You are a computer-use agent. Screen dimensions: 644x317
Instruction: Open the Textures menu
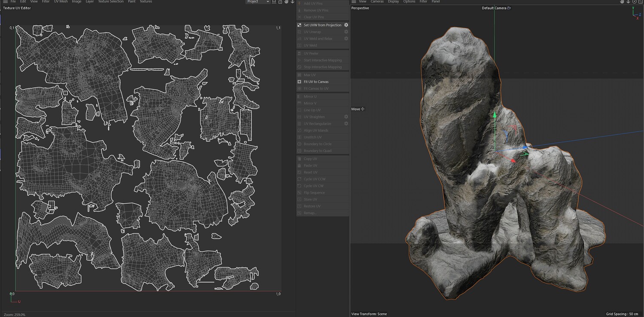tap(146, 2)
